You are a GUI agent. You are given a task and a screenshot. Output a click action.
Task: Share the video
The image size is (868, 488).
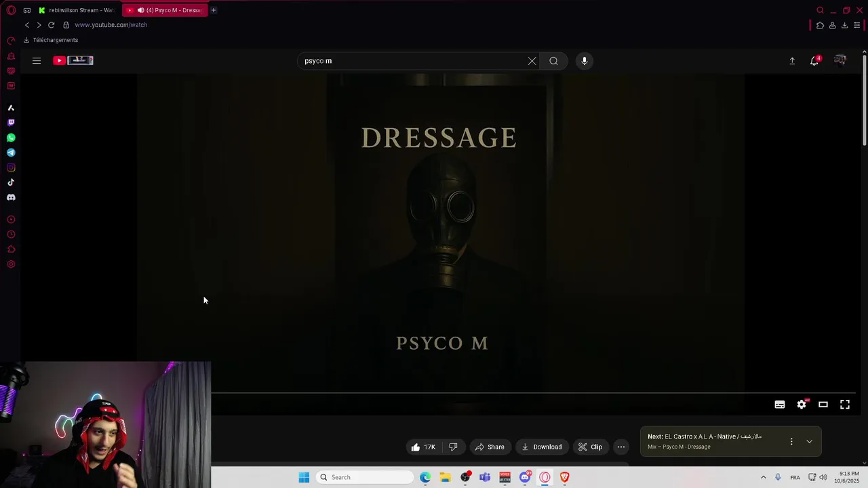(x=490, y=447)
